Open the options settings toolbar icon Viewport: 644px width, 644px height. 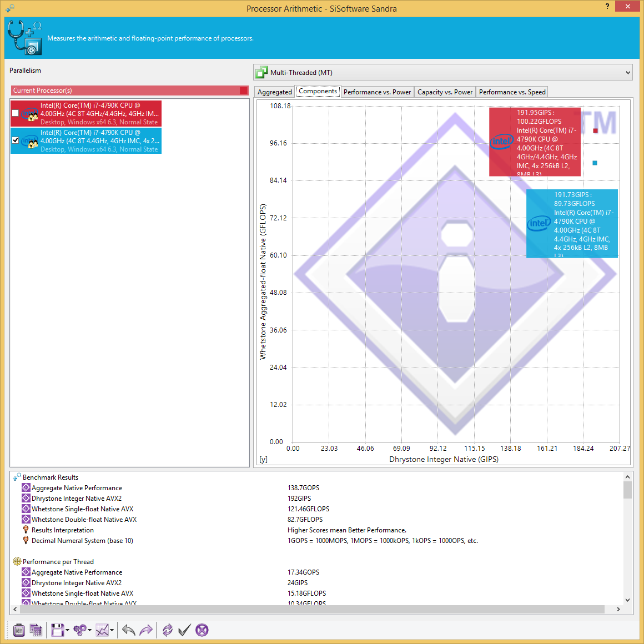19,630
